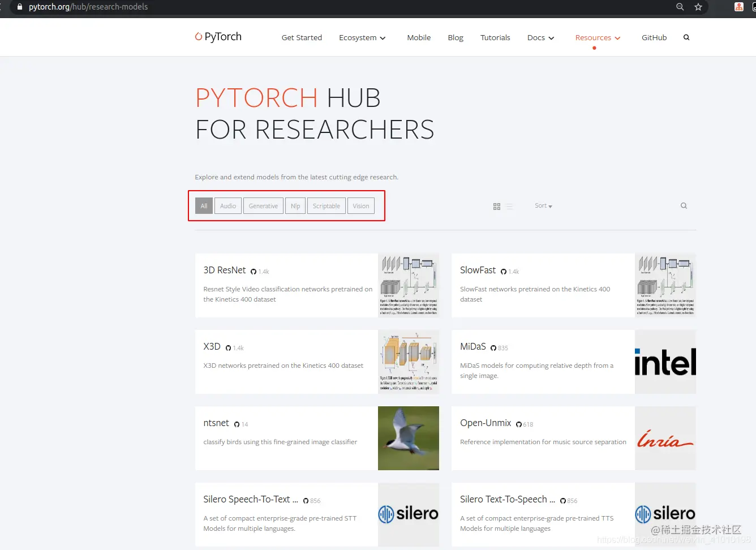
Task: Filter models by Scriptable
Action: [327, 206]
